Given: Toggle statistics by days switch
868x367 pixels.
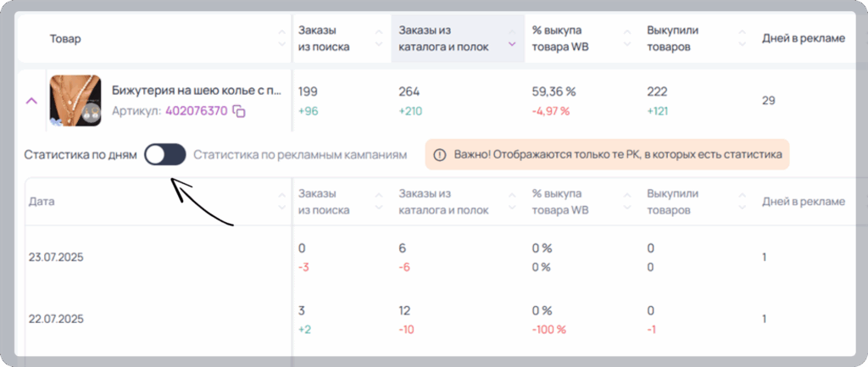Looking at the screenshot, I should (165, 155).
